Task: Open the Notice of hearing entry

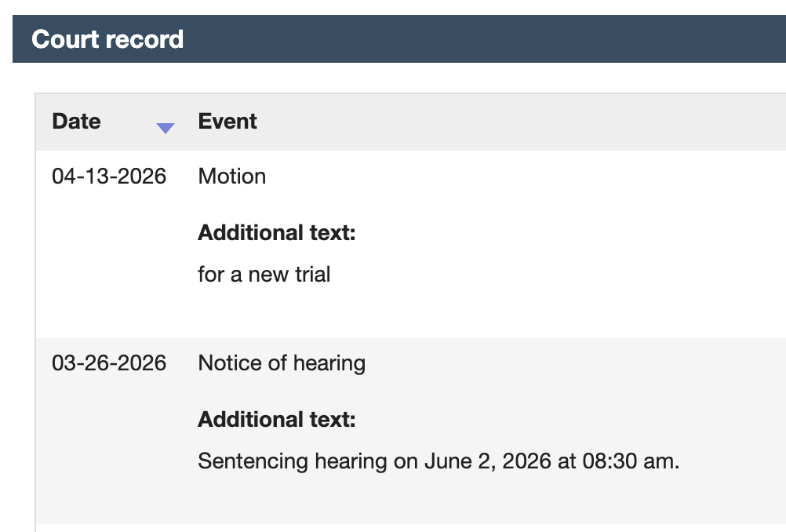Action: click(x=282, y=363)
